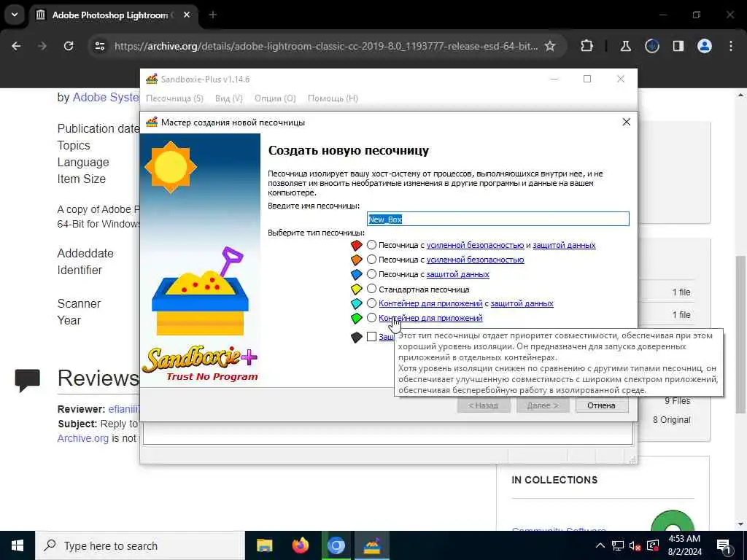Open File Explorer from the taskbar
This screenshot has width=747, height=560.
tap(264, 545)
